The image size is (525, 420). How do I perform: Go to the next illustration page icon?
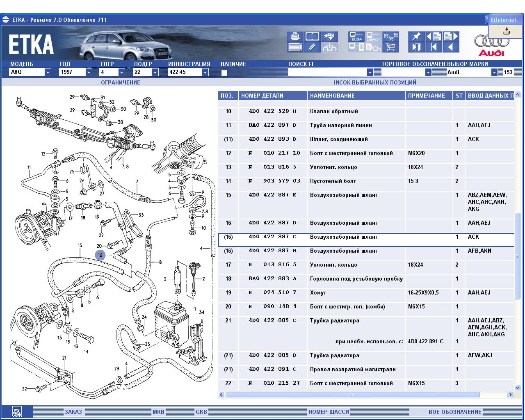pyautogui.click(x=450, y=37)
